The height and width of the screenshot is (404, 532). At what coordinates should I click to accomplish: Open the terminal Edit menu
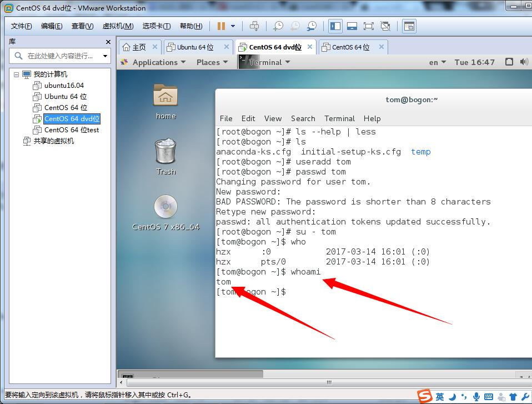(248, 118)
